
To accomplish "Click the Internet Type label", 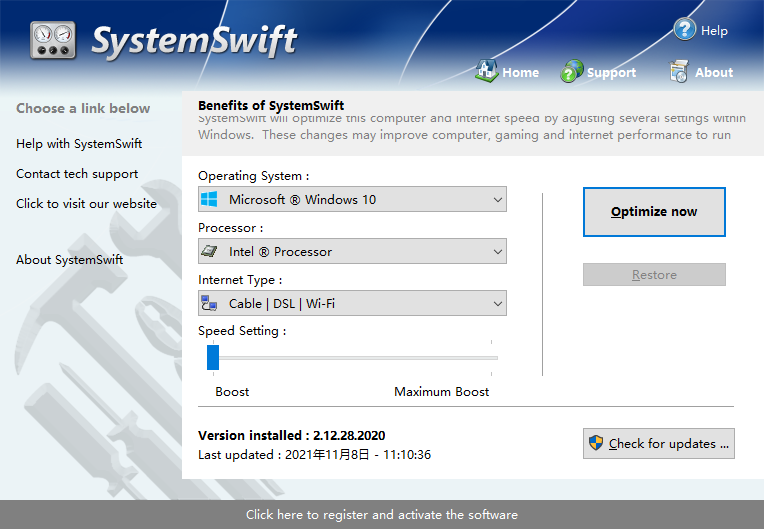I will (240, 280).
